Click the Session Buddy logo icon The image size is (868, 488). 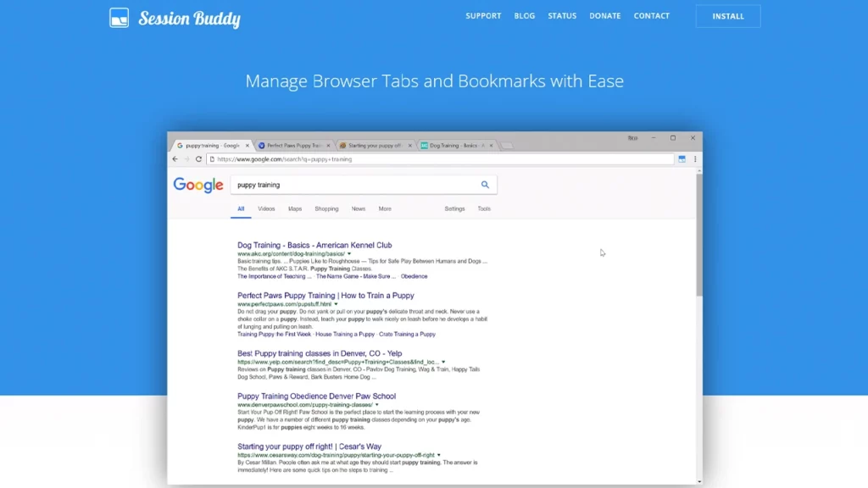tap(119, 18)
